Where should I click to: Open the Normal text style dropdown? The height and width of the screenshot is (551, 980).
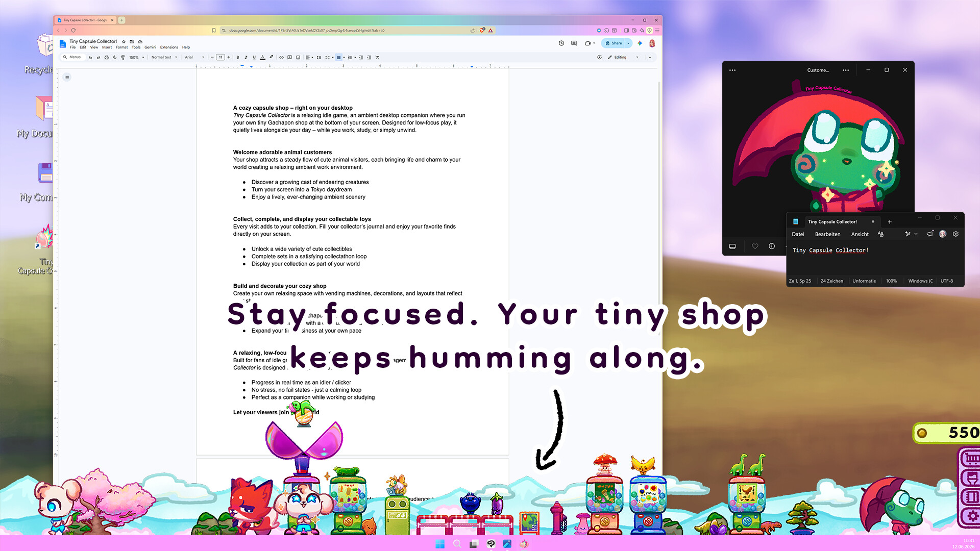(164, 58)
